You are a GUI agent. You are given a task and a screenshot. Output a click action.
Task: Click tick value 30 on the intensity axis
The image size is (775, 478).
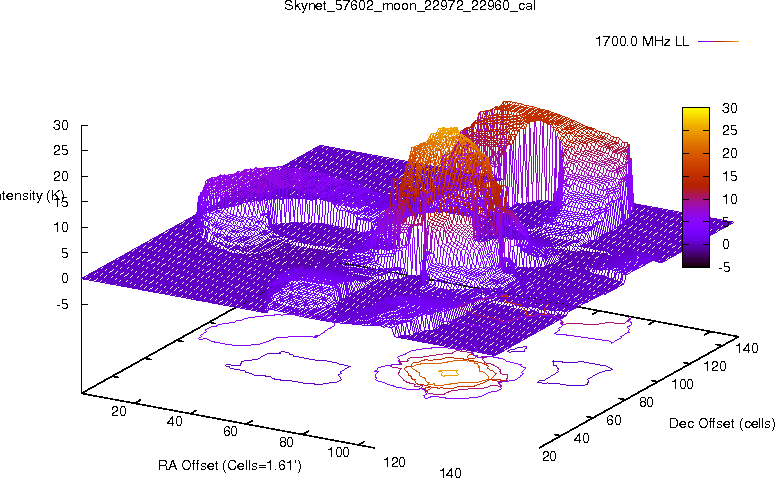click(61, 125)
